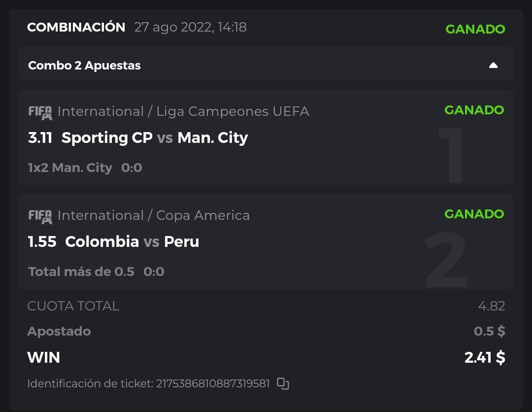The image size is (532, 412).
Task: Click the Total más de 0.5 selection
Action: [81, 272]
